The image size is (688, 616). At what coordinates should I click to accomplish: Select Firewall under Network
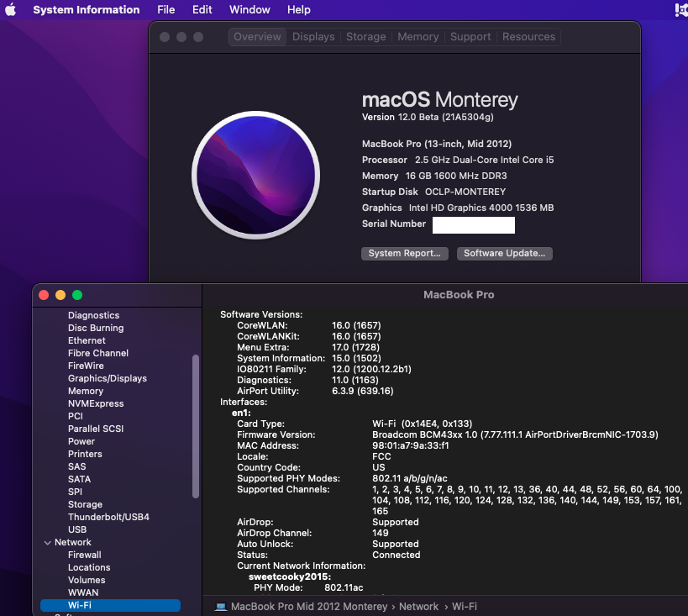[x=84, y=555]
